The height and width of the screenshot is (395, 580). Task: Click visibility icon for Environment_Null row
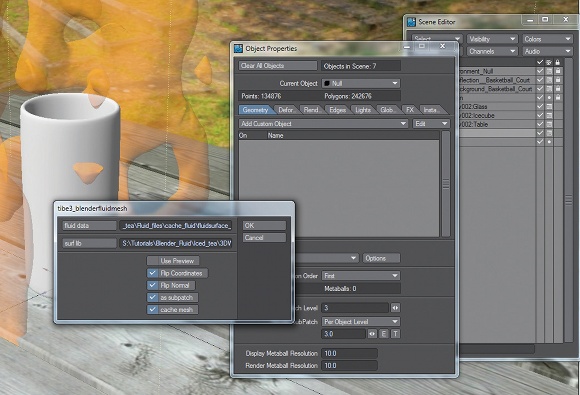tap(549, 71)
